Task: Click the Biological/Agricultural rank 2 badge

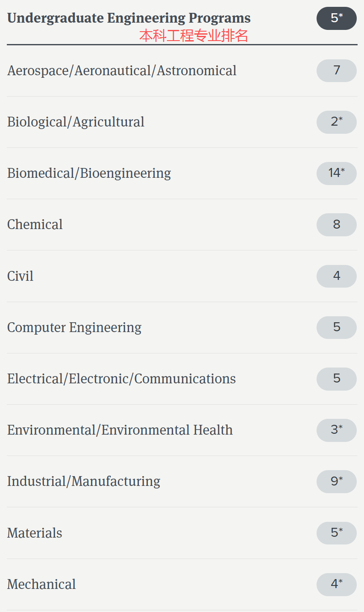Action: click(336, 122)
